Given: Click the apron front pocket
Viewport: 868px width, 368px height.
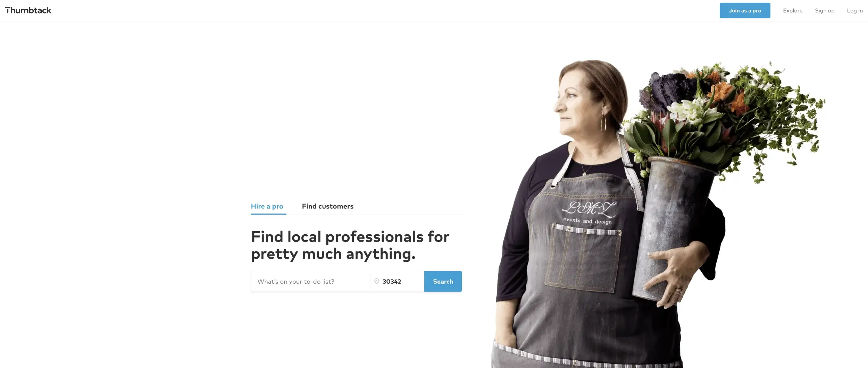Looking at the screenshot, I should [x=583, y=259].
